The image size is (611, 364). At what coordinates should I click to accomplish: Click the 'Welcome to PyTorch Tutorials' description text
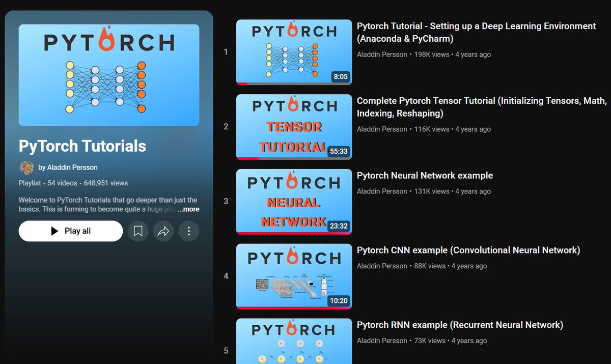(108, 205)
